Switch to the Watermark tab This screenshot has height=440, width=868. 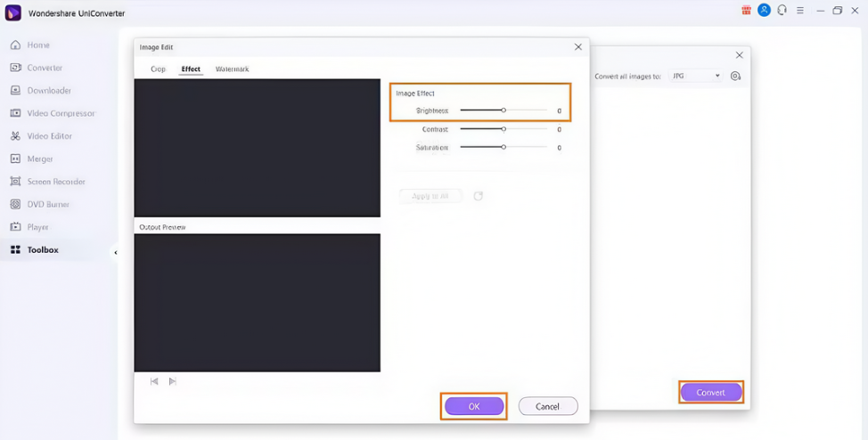point(232,69)
